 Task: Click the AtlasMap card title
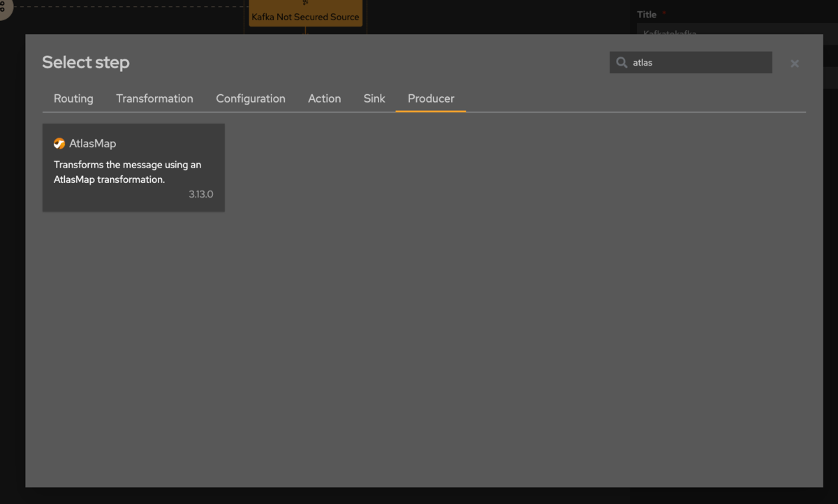point(93,143)
